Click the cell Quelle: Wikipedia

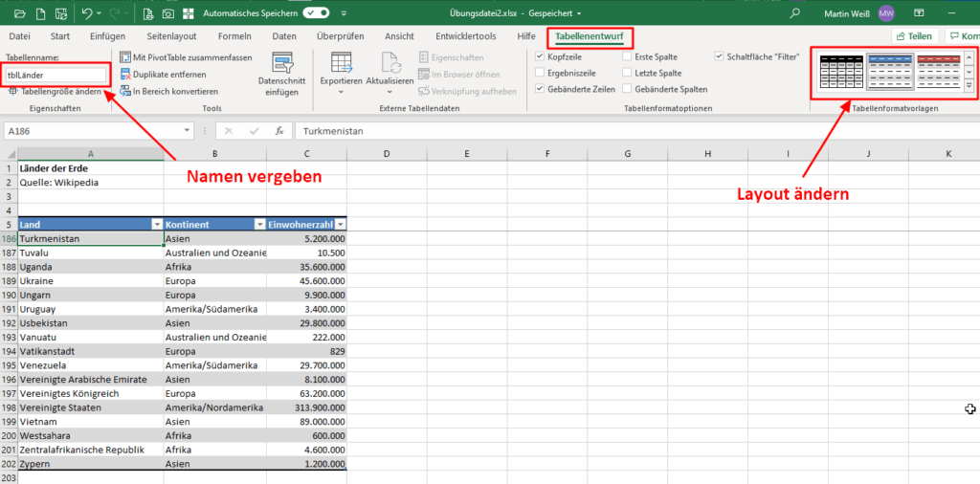click(91, 183)
